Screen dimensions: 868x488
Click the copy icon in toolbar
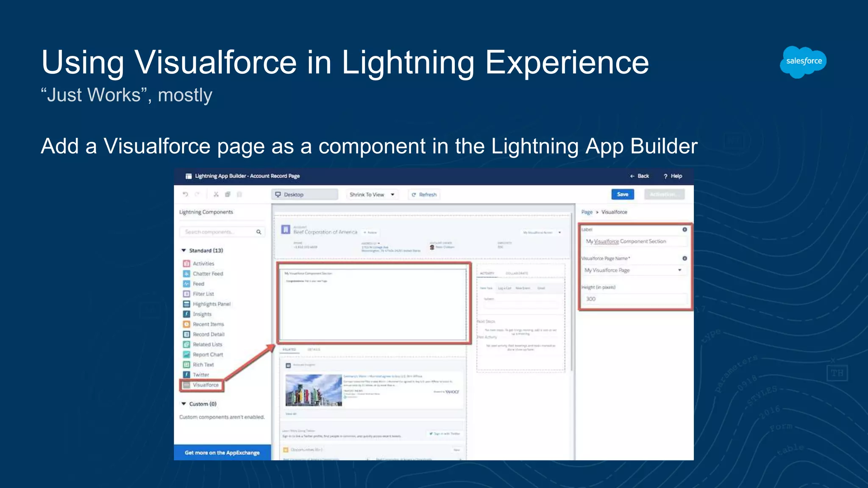point(228,194)
